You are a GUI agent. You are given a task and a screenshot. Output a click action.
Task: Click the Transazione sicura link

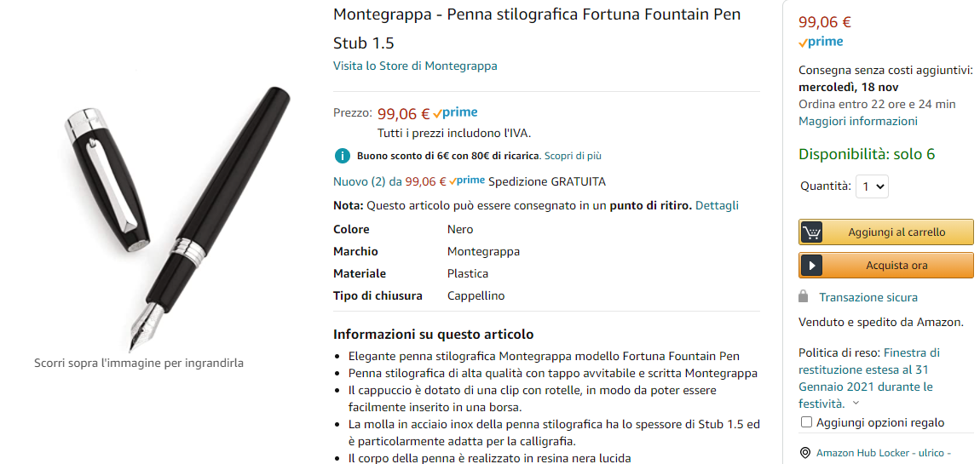point(868,297)
